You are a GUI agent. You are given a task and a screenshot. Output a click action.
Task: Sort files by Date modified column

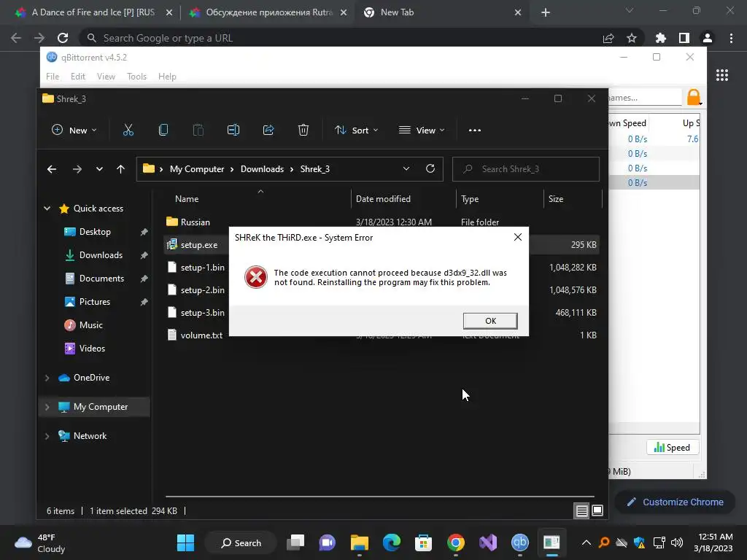[383, 199]
